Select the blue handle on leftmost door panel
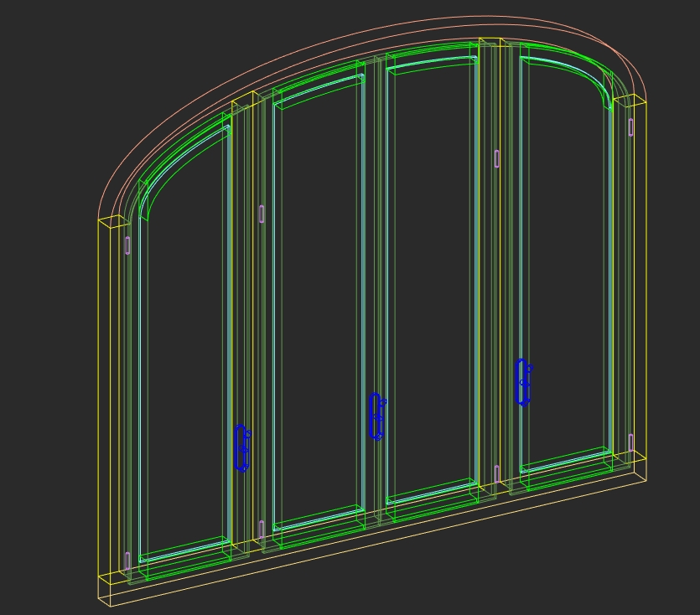 click(241, 448)
